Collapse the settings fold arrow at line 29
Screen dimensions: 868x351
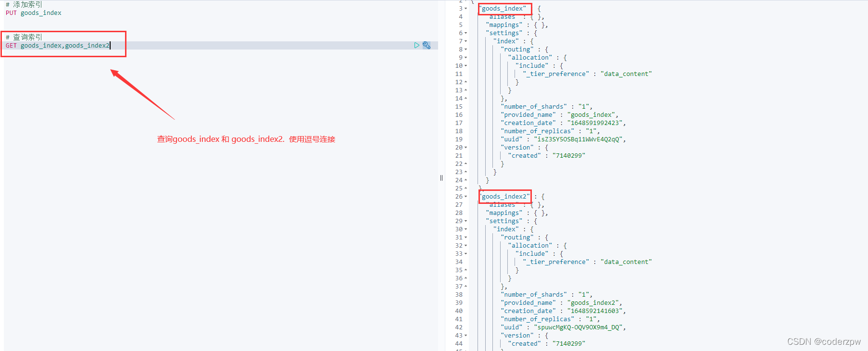[466, 221]
